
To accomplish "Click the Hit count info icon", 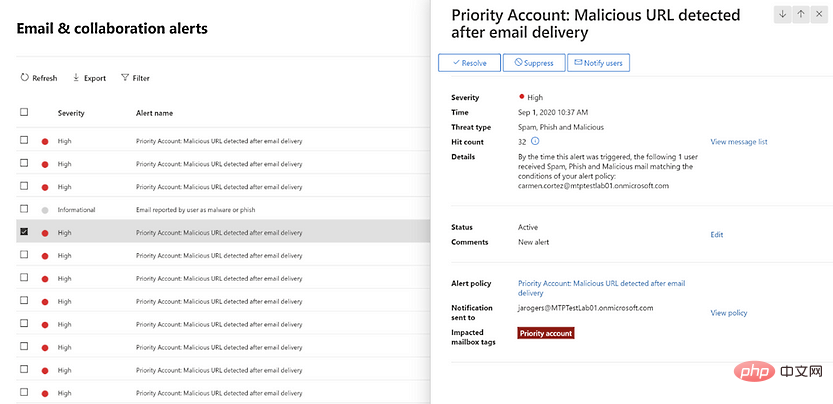I will click(535, 142).
